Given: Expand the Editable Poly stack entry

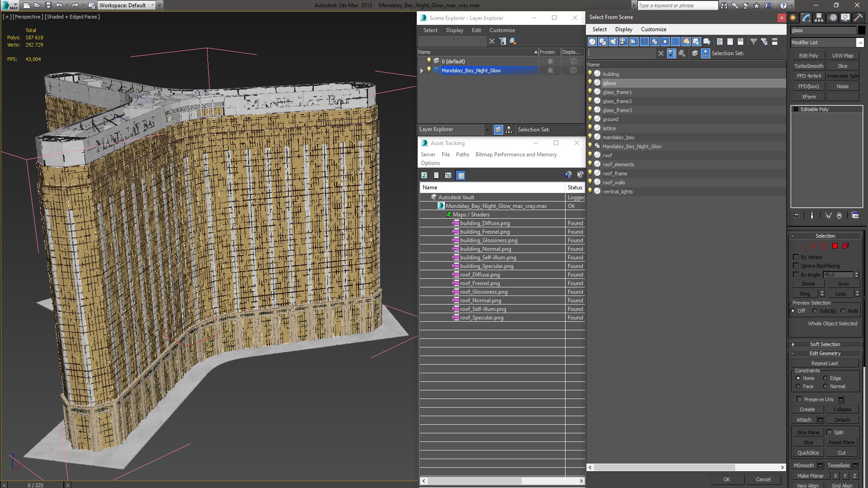Looking at the screenshot, I should point(796,109).
